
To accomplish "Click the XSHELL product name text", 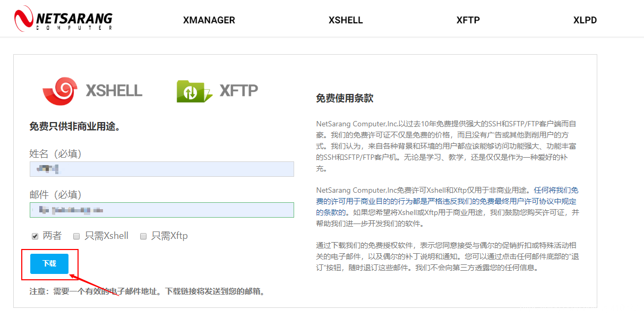I will [114, 90].
